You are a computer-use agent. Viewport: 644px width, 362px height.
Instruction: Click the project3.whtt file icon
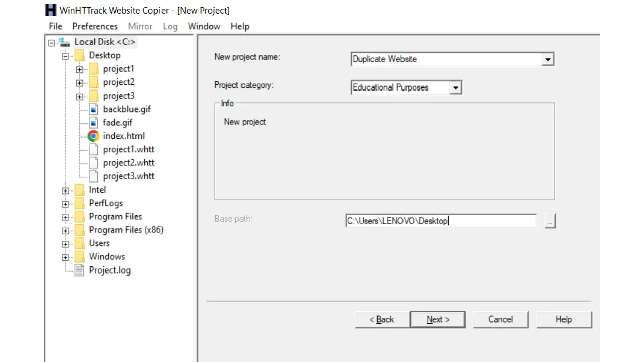click(x=94, y=176)
